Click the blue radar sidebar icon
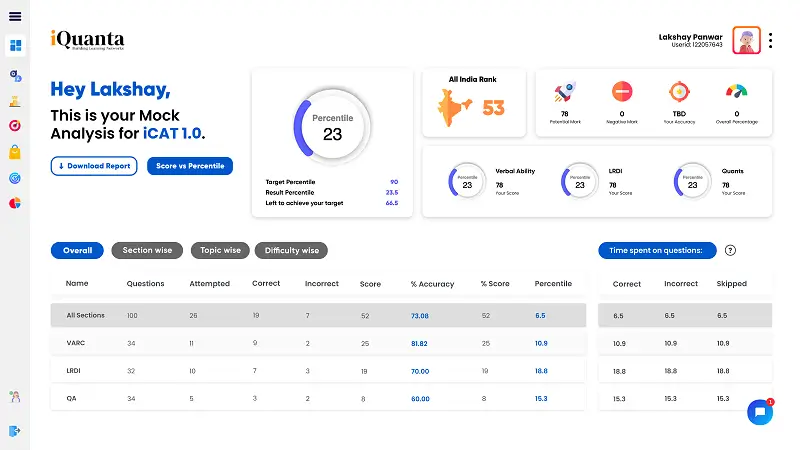 15,178
